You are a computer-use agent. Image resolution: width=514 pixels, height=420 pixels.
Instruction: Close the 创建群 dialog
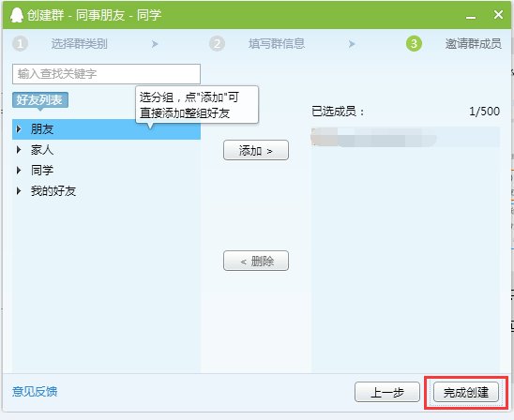tap(498, 15)
